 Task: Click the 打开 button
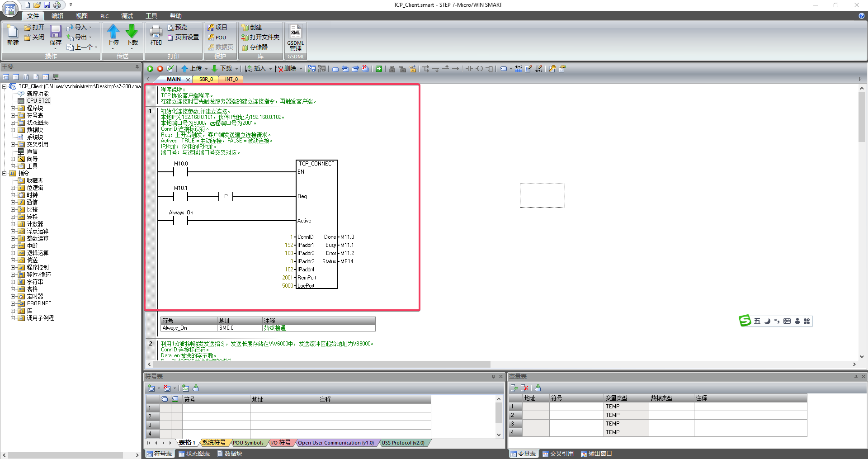coord(34,27)
